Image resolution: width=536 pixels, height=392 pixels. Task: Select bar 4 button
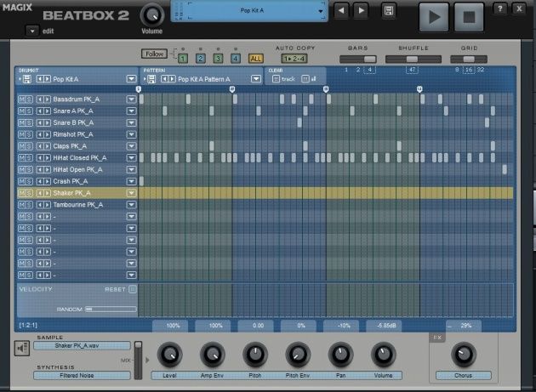point(235,59)
